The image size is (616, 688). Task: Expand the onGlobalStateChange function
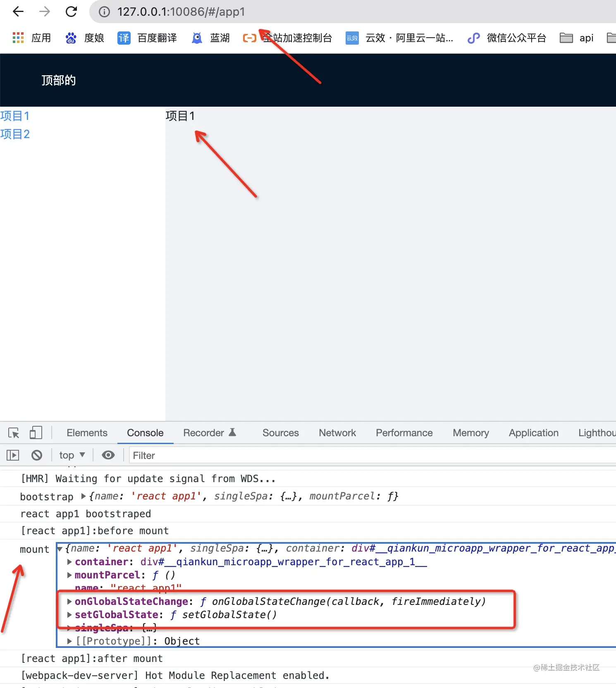69,602
